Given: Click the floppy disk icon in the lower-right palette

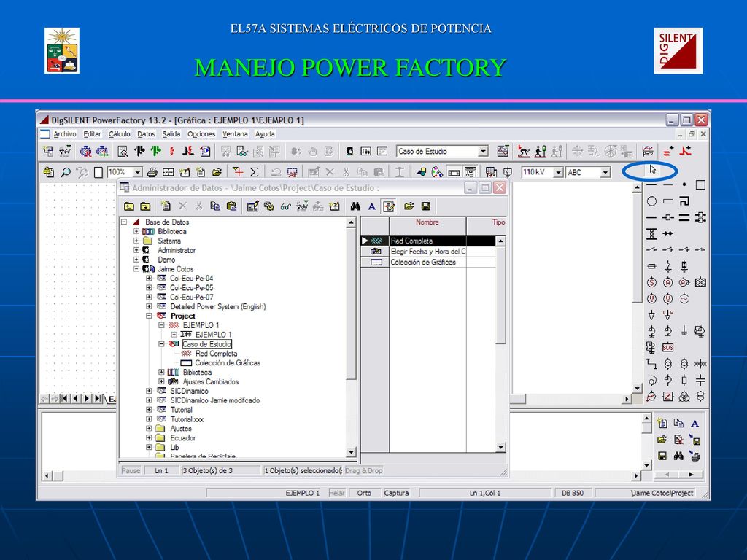Looking at the screenshot, I should click(x=662, y=456).
